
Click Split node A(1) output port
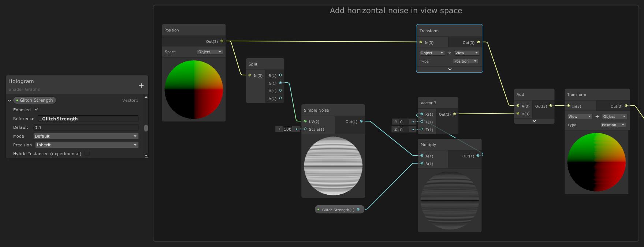[x=280, y=98]
